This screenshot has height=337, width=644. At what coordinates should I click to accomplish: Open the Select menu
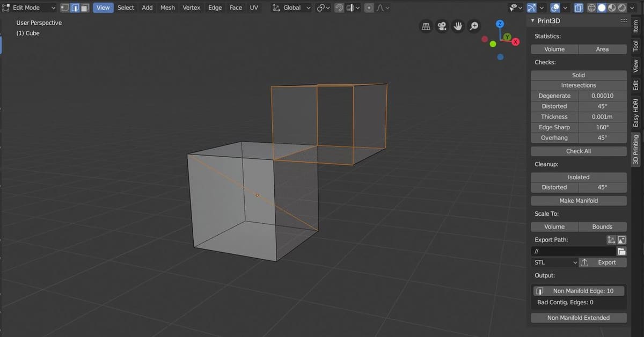[x=126, y=8]
